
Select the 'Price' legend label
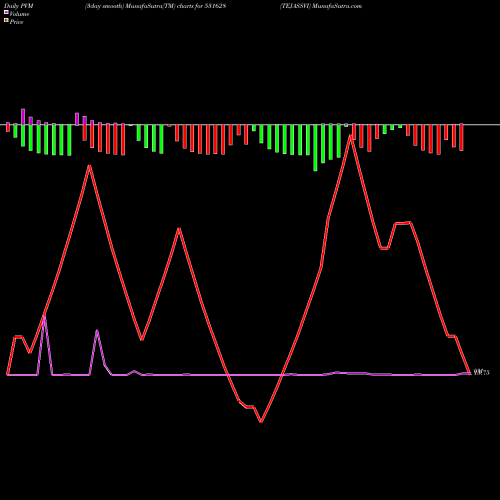(16, 22)
